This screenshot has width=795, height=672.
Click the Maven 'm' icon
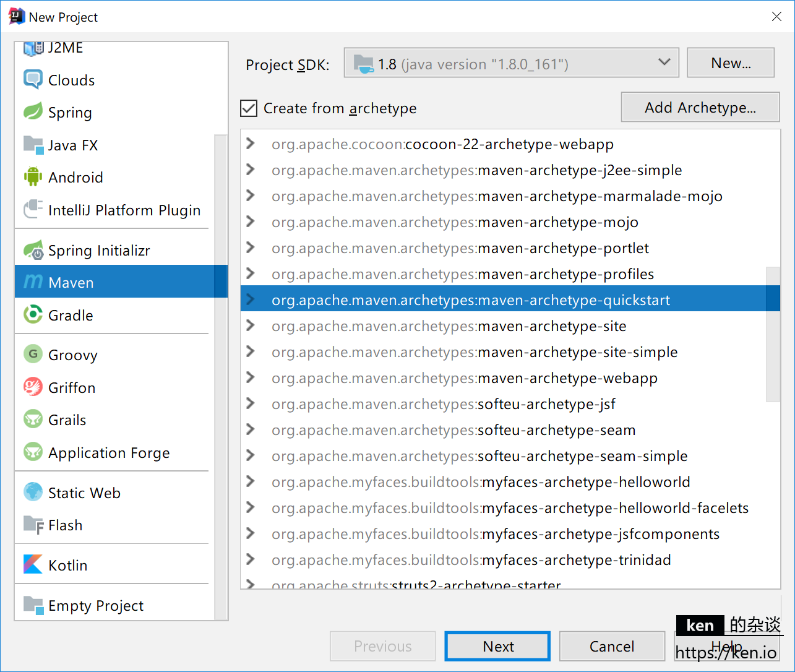33,282
